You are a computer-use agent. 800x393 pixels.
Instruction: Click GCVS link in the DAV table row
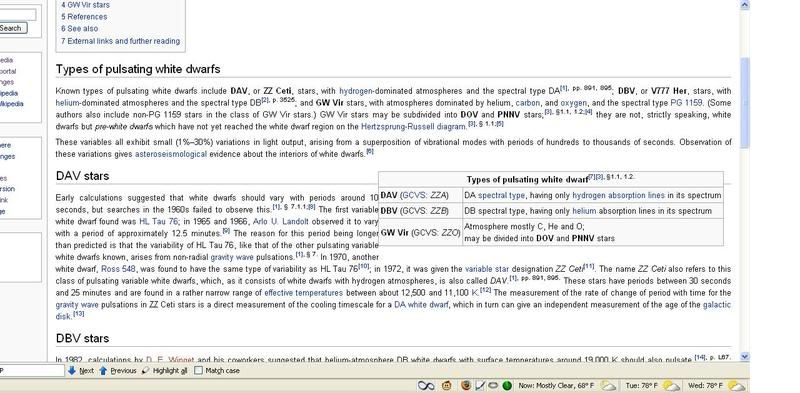coord(414,195)
